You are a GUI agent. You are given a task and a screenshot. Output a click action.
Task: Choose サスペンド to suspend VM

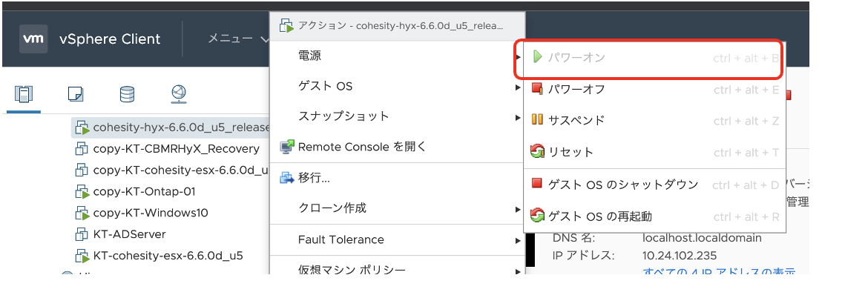[655, 120]
